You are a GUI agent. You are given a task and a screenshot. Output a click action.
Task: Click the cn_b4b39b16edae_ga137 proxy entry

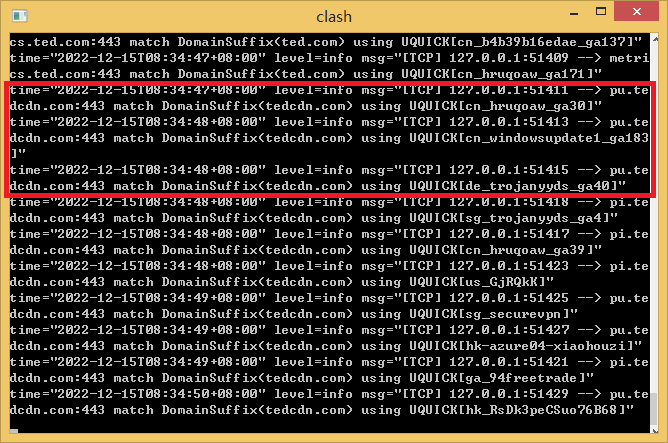542,42
